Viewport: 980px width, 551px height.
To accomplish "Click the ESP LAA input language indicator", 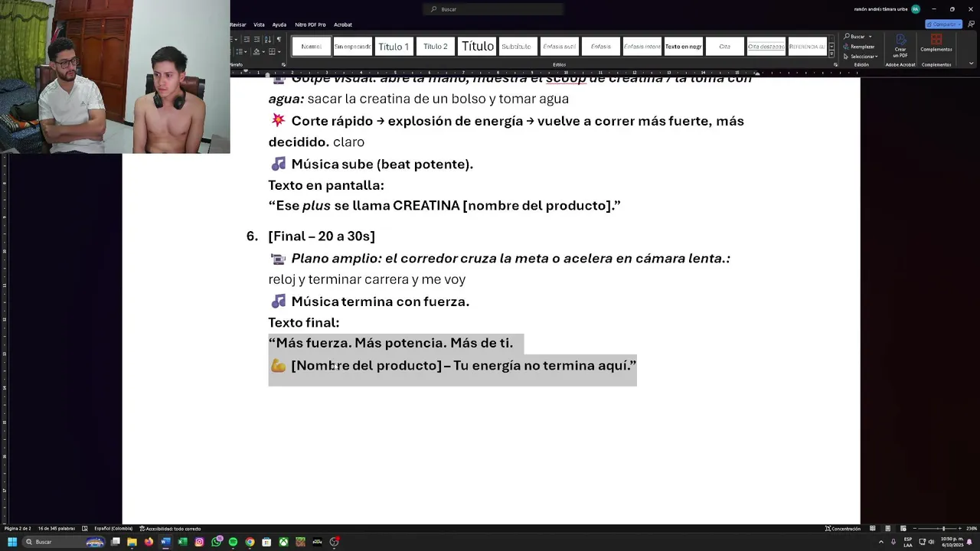I will pos(908,542).
